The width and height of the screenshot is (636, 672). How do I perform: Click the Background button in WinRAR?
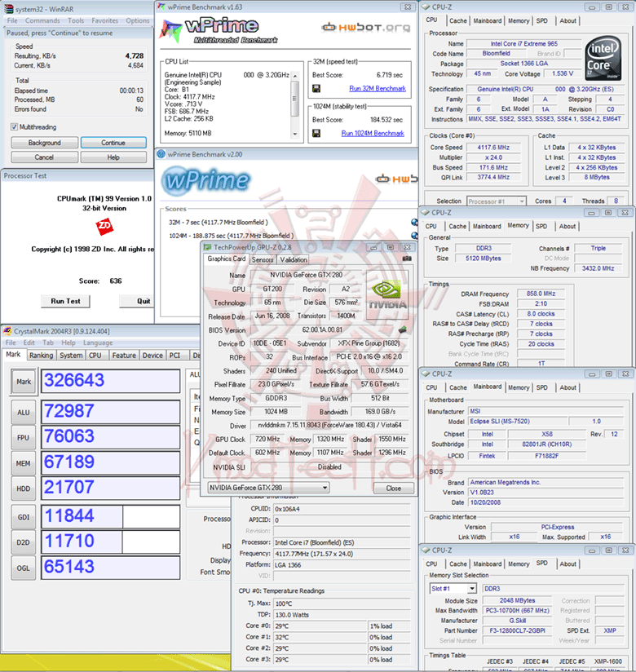tap(45, 143)
